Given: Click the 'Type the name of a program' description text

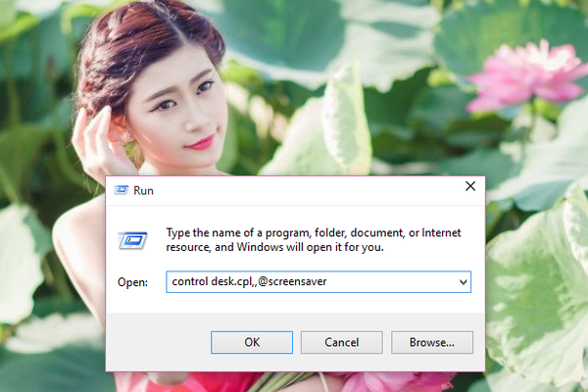Looking at the screenshot, I should coord(314,240).
